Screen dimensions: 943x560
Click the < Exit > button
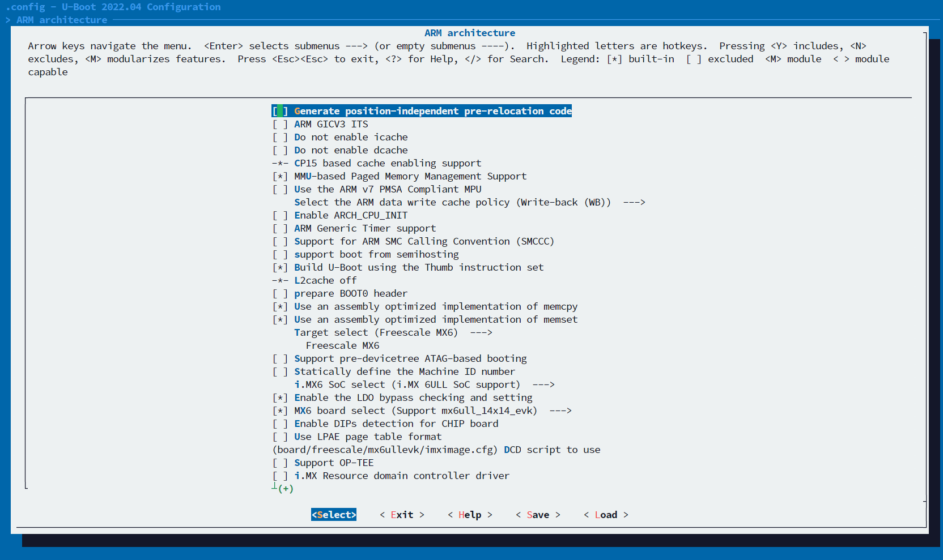(x=402, y=515)
